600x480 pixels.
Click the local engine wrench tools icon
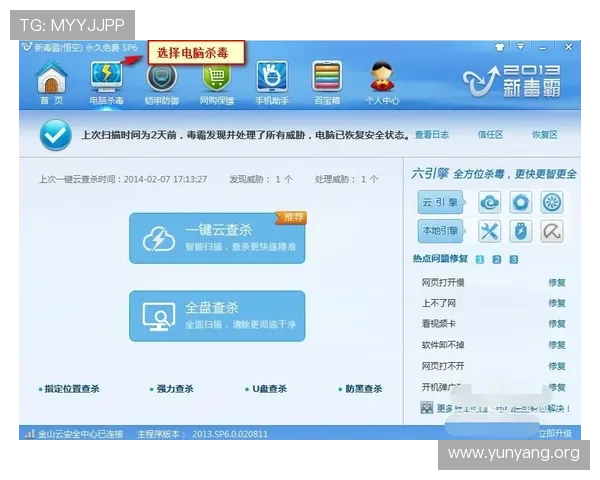489,231
